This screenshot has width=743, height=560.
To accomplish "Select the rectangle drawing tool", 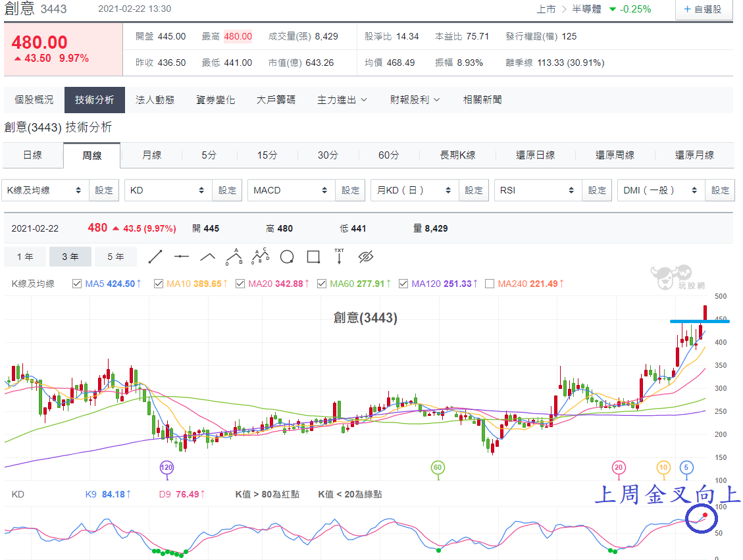I will [x=313, y=257].
